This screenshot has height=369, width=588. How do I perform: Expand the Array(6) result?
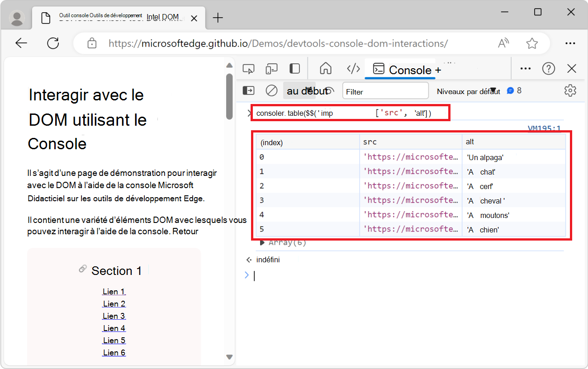(263, 242)
